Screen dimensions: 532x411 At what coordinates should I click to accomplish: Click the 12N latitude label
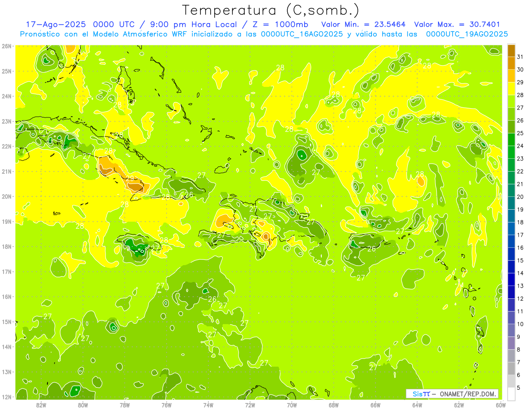[x=7, y=397]
